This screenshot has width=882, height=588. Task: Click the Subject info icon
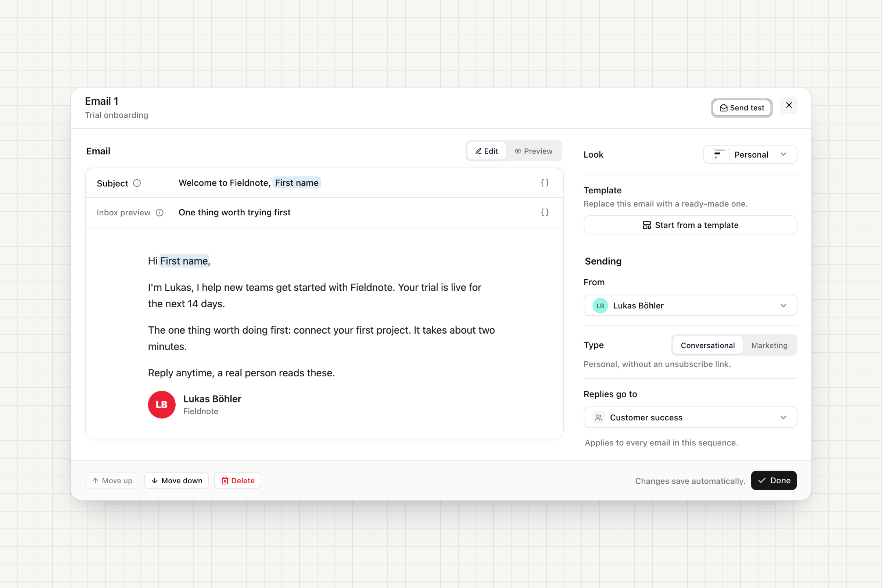pos(137,183)
